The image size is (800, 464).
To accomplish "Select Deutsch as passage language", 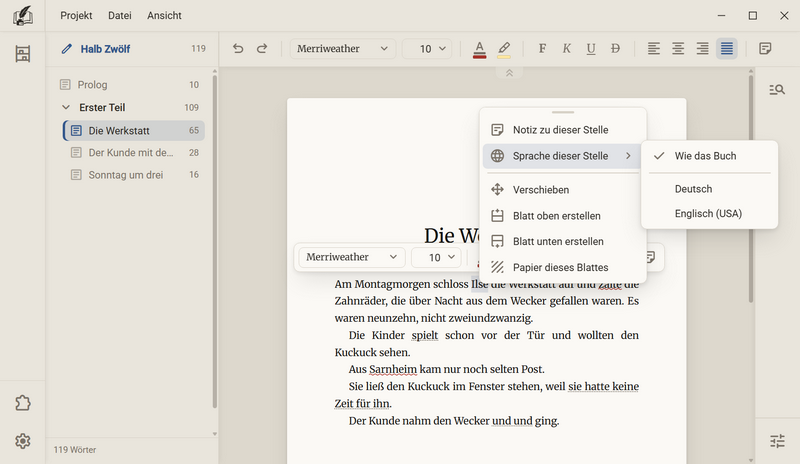I will pos(709,189).
